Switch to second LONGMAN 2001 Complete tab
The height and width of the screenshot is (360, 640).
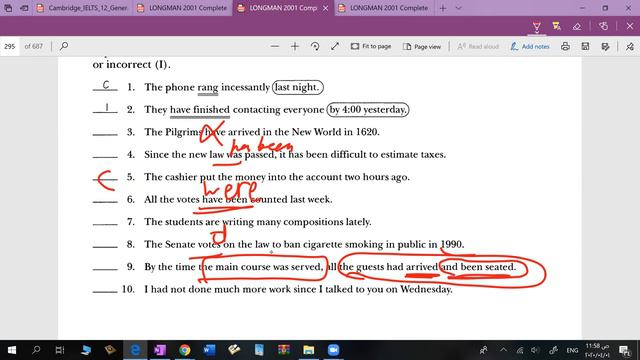click(x=182, y=8)
